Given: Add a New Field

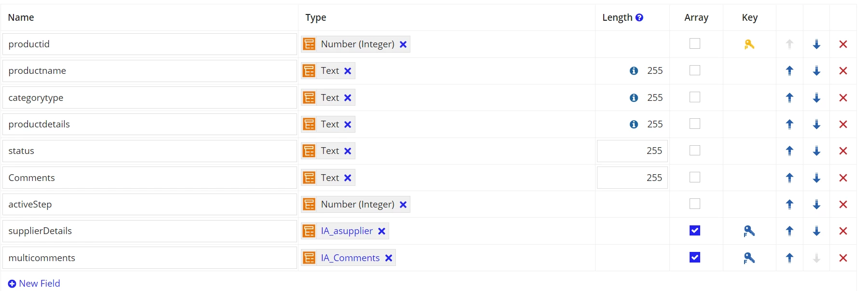Looking at the screenshot, I should tap(34, 283).
